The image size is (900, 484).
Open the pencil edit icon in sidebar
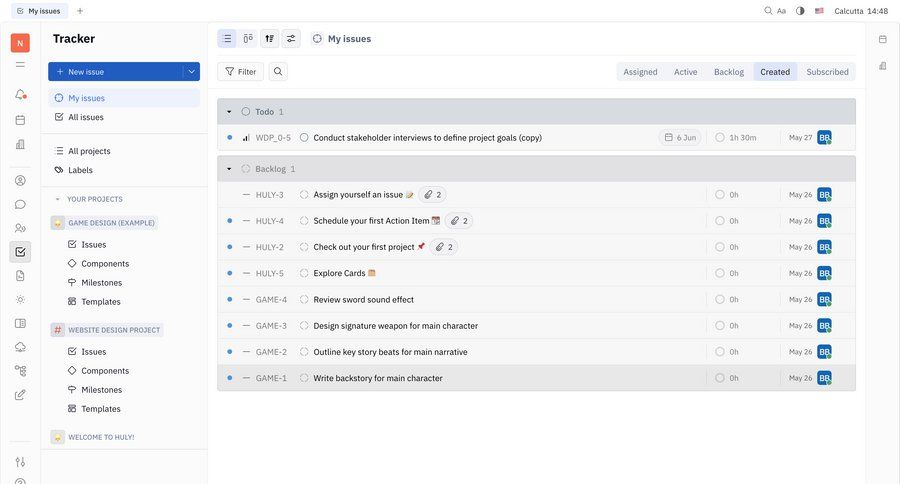(20, 395)
